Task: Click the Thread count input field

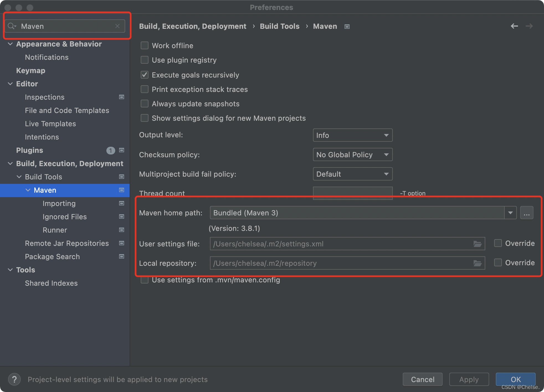Action: (352, 192)
